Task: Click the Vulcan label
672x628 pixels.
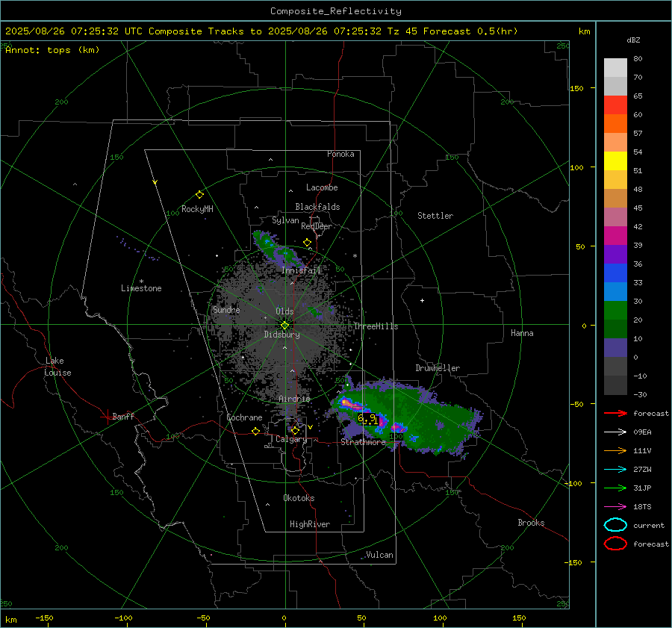Action: pyautogui.click(x=379, y=555)
